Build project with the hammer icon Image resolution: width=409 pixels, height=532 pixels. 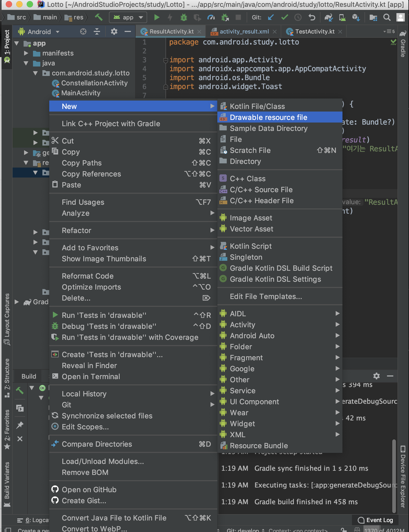99,17
